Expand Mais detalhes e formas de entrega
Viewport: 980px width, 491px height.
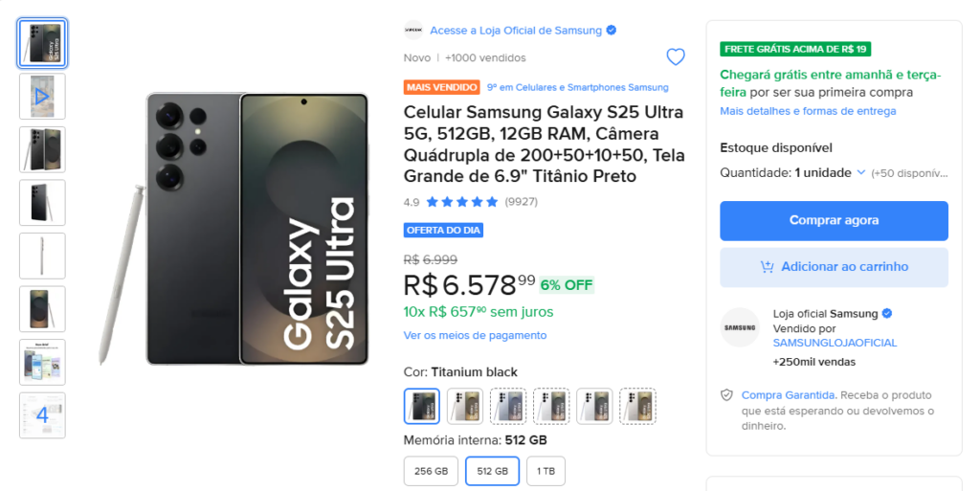coord(808,111)
